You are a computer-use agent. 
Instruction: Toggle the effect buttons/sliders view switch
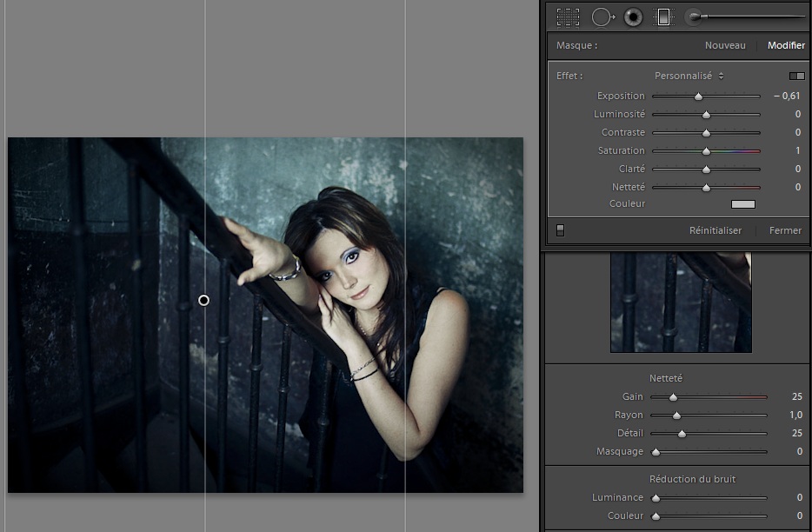(796, 76)
